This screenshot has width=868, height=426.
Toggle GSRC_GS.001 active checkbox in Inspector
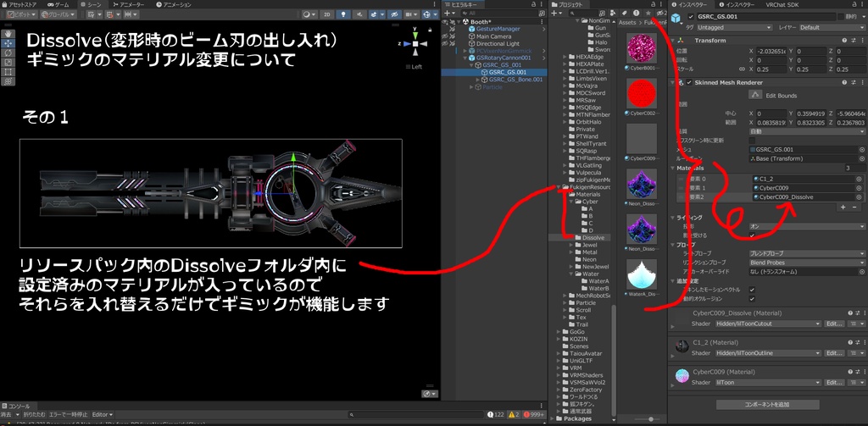click(691, 17)
